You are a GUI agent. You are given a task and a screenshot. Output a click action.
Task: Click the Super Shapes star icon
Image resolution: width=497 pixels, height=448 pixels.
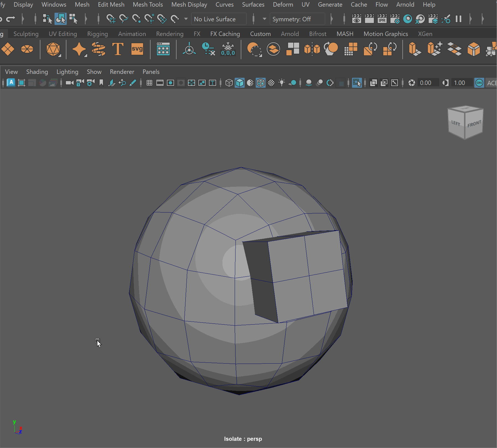pyautogui.click(x=79, y=50)
